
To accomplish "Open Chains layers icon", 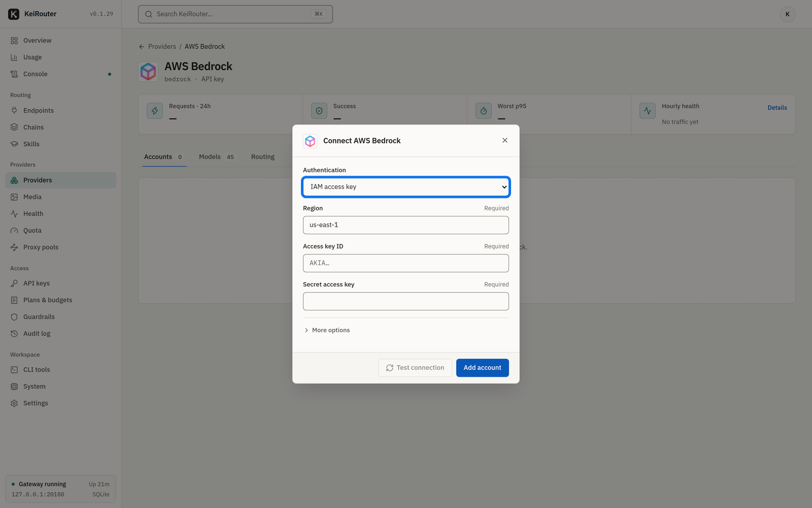I will coord(14,128).
